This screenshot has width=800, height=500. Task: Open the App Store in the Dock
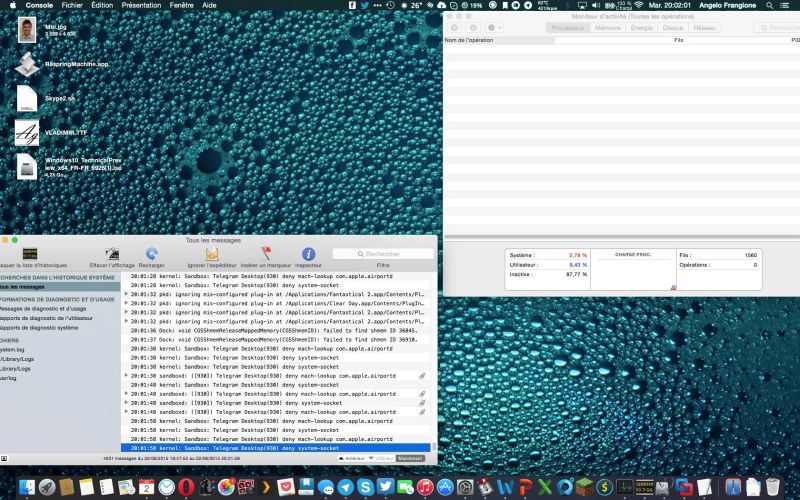click(445, 487)
